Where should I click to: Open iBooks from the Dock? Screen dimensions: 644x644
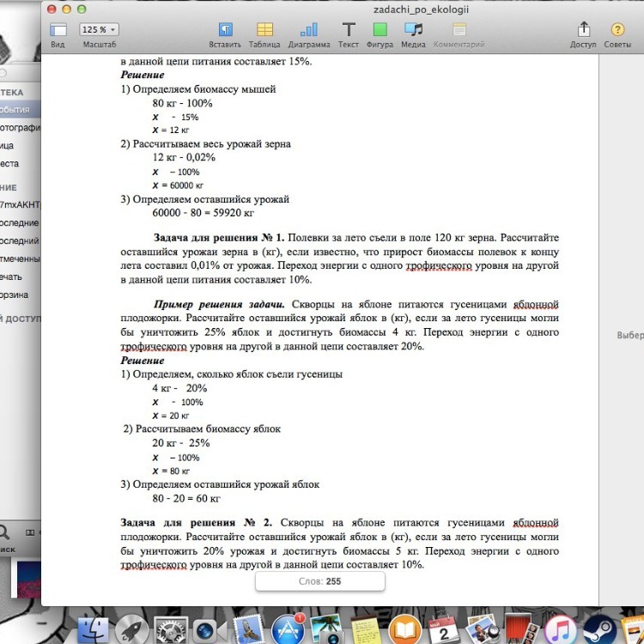coord(404,629)
